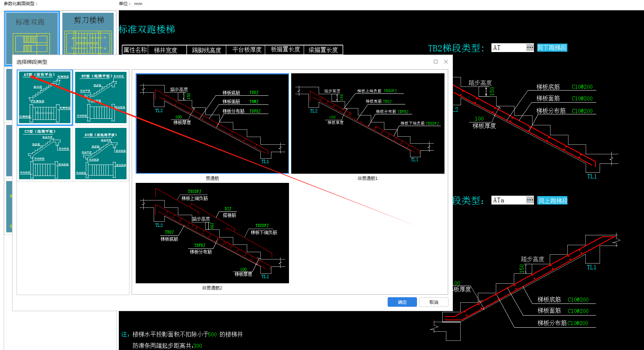Click the 踢脚线高度 table header
This screenshot has height=350, width=644.
(x=206, y=50)
